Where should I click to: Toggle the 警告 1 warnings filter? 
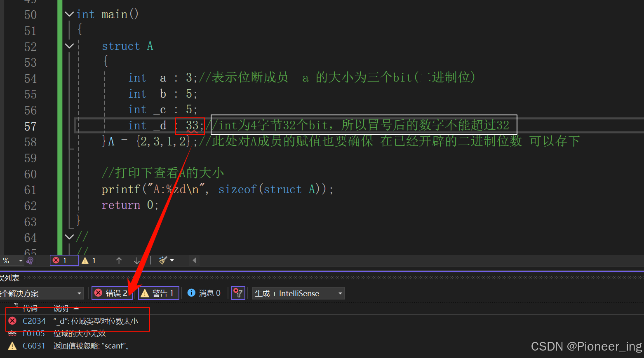pos(159,293)
